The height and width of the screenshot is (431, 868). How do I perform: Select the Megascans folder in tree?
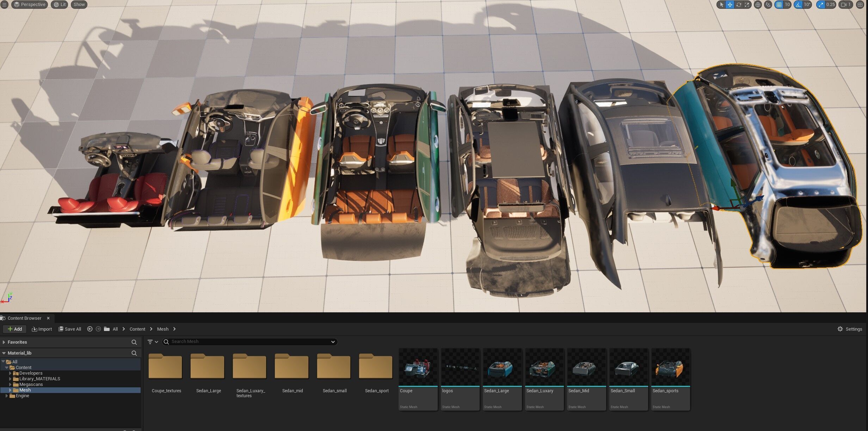click(70, 385)
